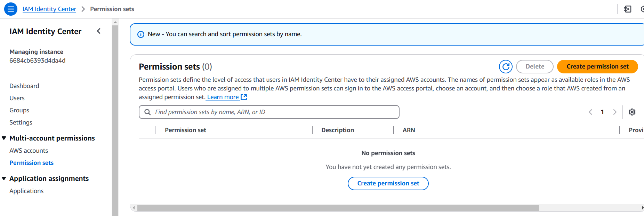Collapse the Application assignments section

click(4, 178)
